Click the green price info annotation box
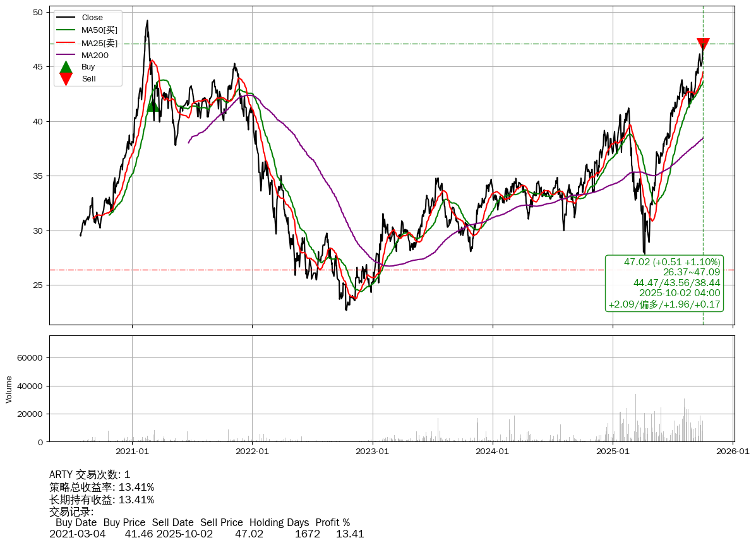Image resolution: width=756 pixels, height=545 pixels. (664, 283)
